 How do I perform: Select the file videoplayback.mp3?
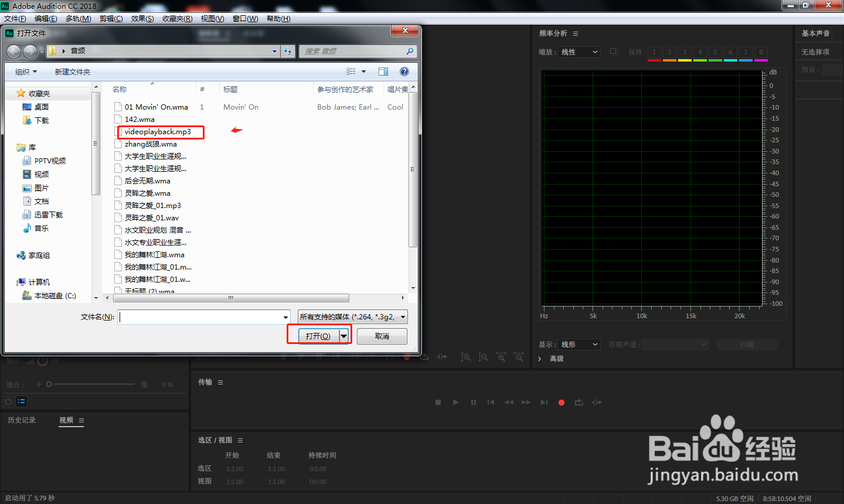[x=158, y=132]
